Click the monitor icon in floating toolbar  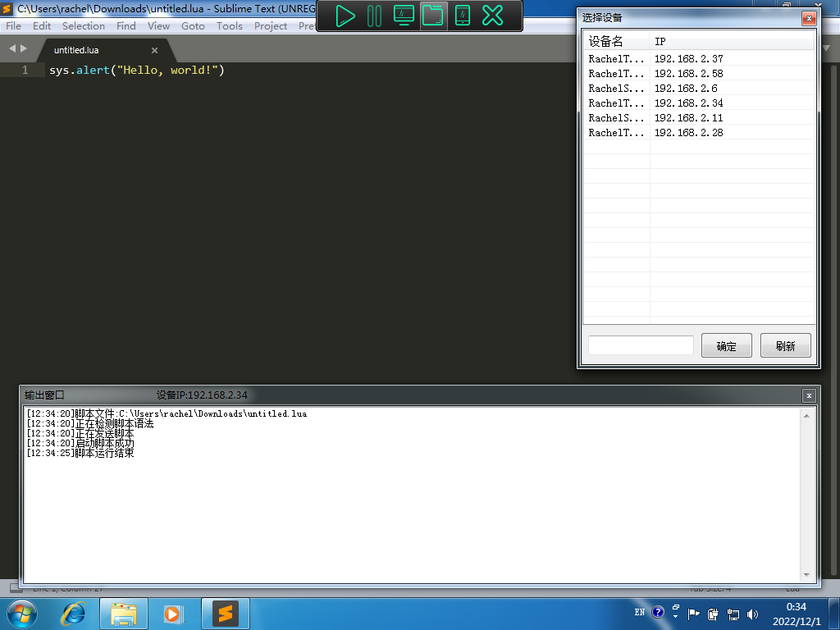coord(404,16)
